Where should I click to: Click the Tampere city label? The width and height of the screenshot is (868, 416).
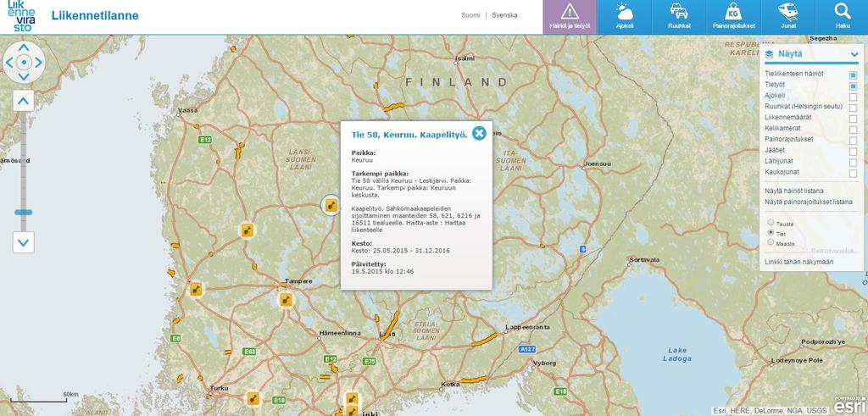point(298,281)
